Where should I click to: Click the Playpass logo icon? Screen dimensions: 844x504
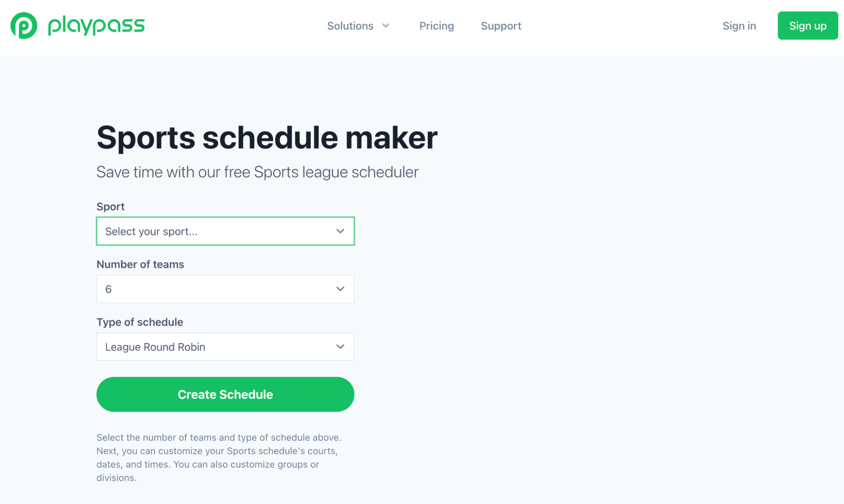click(x=23, y=25)
